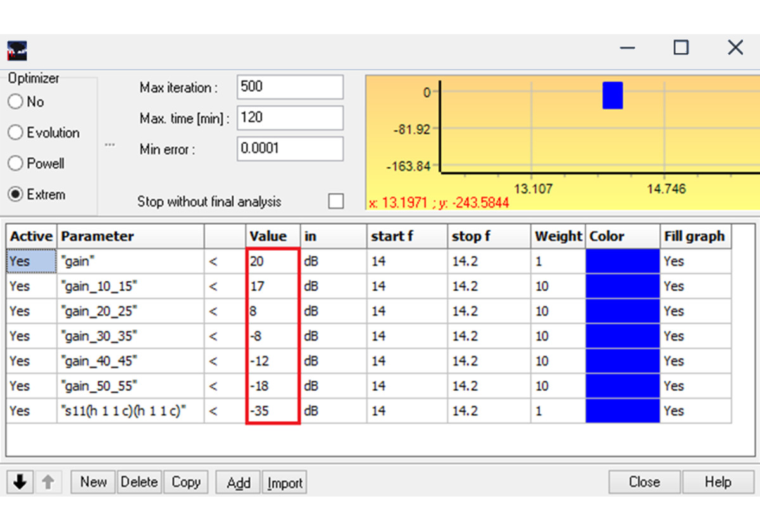Move selected row down with down arrow
The image size is (760, 532).
[20, 482]
